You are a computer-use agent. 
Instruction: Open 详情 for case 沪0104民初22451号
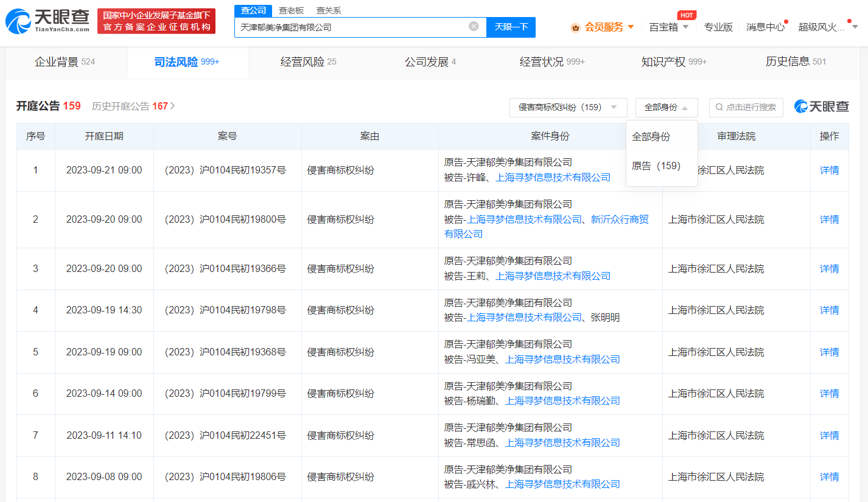[829, 435]
